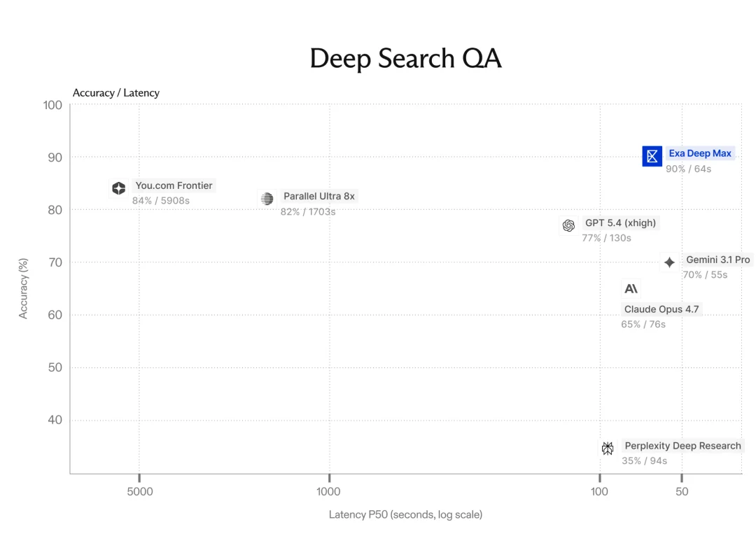Click the 70 y-axis tick label
Viewport: 756px width, 557px height.
55,262
